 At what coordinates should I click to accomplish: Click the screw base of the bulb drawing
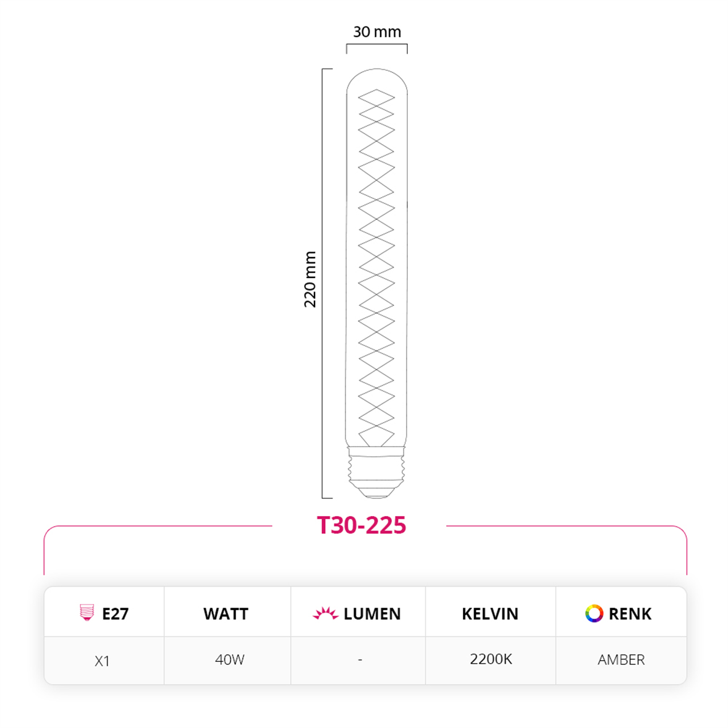coord(376,472)
